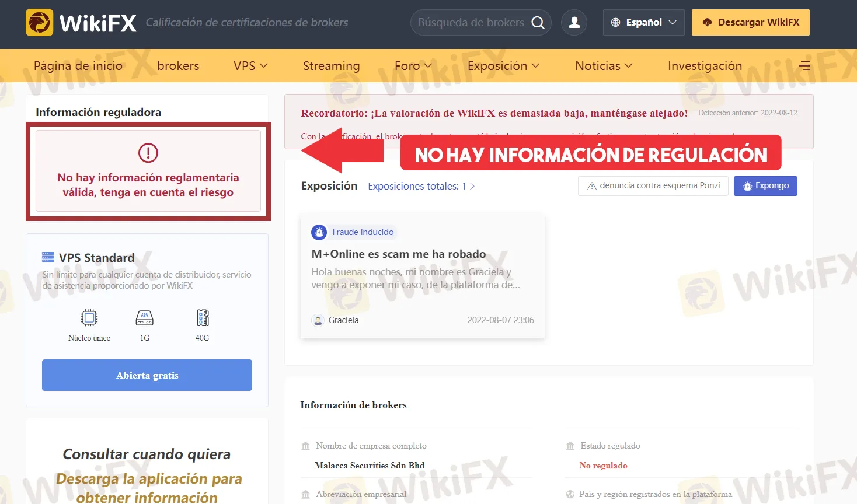Click the Fraude inducido badge icon

319,232
